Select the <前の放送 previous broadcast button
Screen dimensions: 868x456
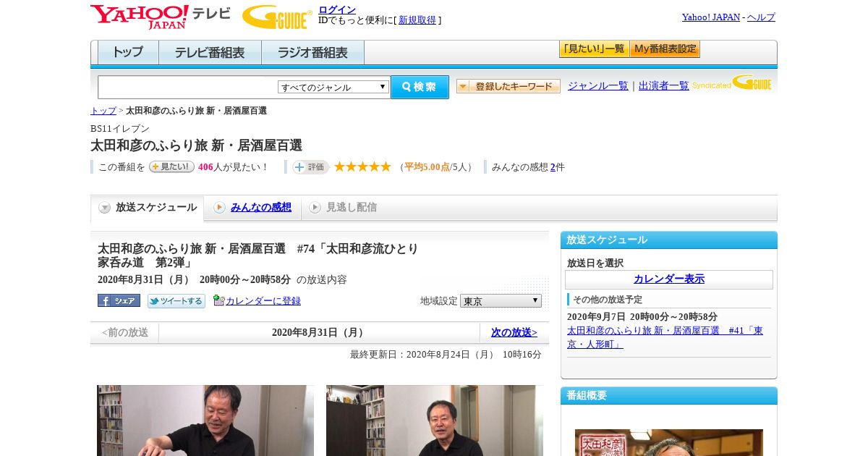(x=124, y=333)
